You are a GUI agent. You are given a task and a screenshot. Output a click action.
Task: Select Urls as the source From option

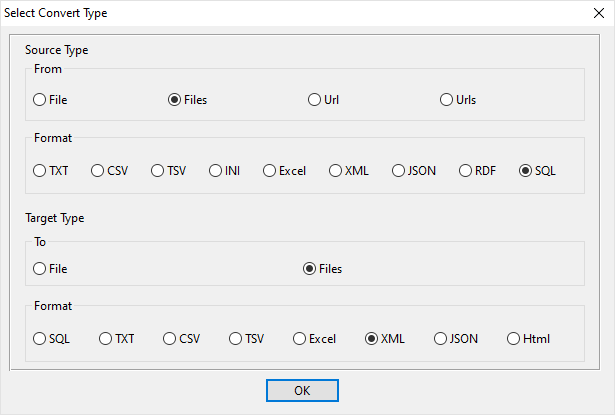(447, 100)
